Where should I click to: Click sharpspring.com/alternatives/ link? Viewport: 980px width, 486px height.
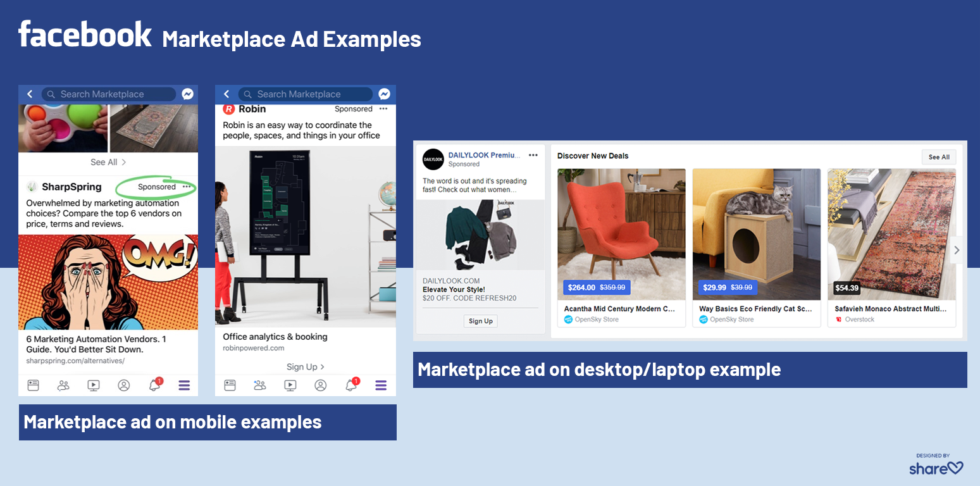75,361
